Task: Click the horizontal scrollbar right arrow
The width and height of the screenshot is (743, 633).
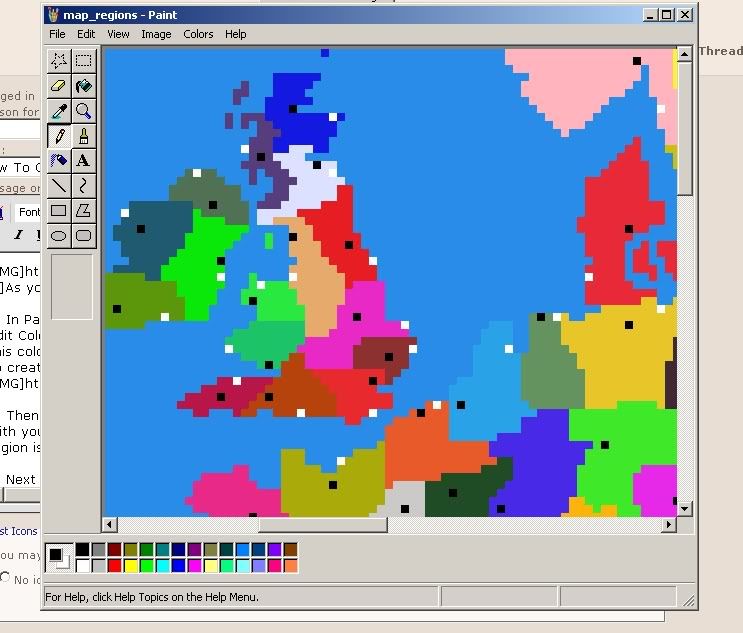Action: pos(669,524)
